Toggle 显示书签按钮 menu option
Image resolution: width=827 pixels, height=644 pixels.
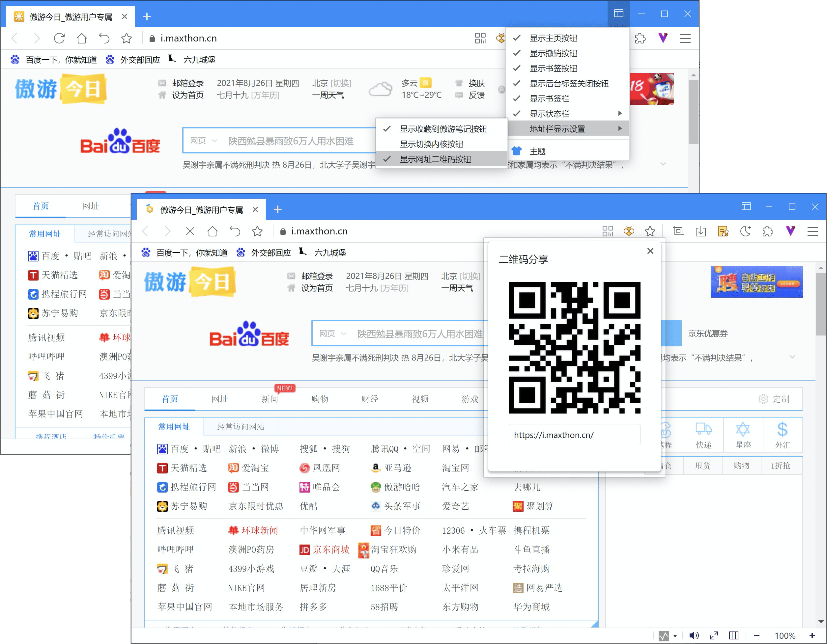567,68
